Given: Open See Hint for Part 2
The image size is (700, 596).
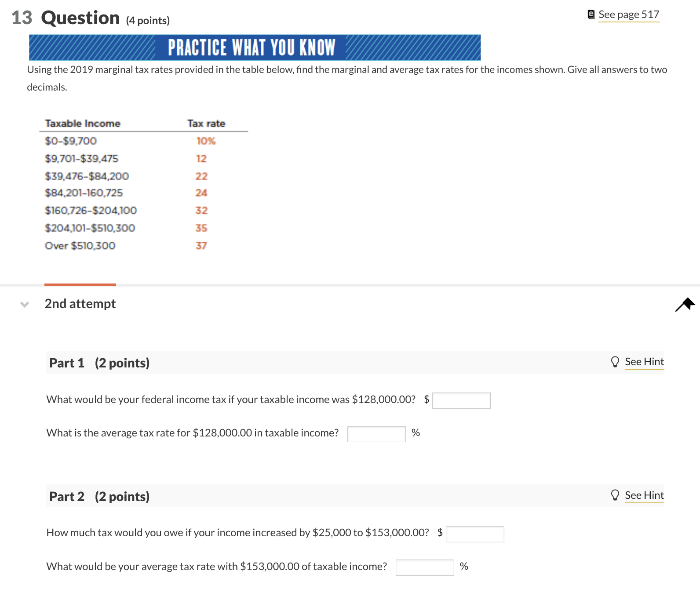Looking at the screenshot, I should click(x=645, y=495).
